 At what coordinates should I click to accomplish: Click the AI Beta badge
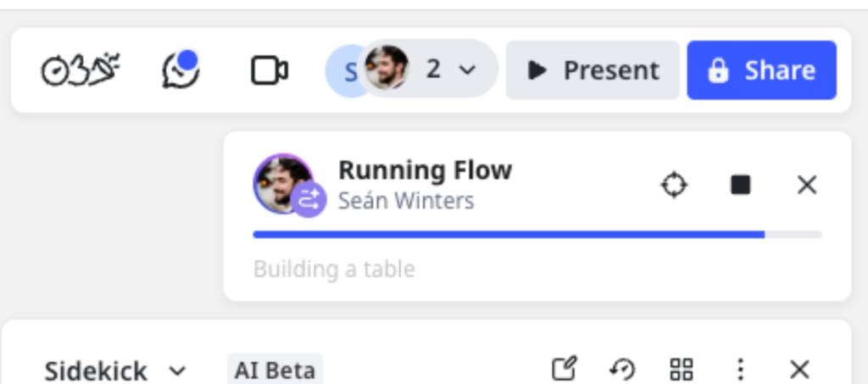pos(275,370)
